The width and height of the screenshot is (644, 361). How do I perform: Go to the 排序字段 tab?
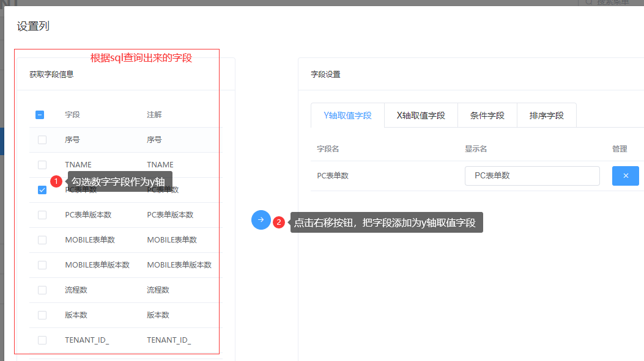click(x=546, y=115)
